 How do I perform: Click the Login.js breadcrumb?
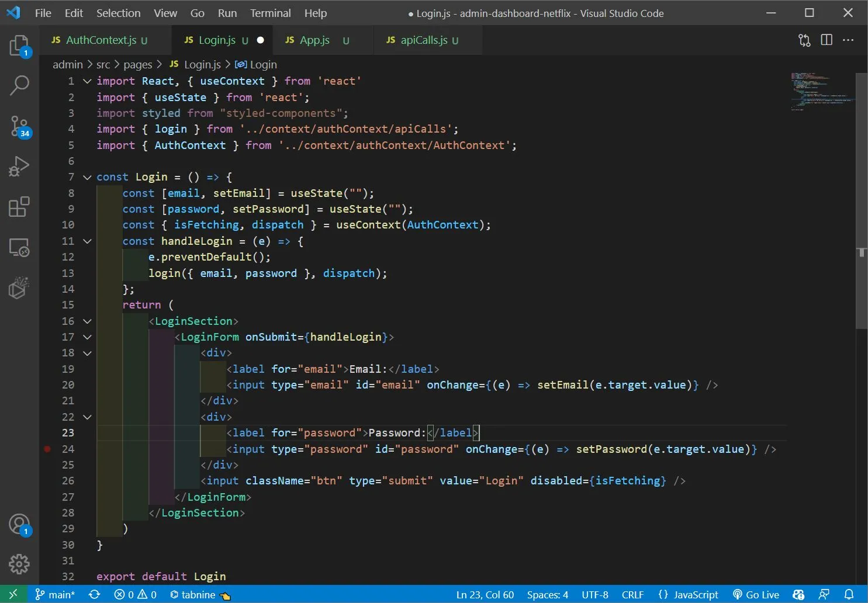(195, 65)
